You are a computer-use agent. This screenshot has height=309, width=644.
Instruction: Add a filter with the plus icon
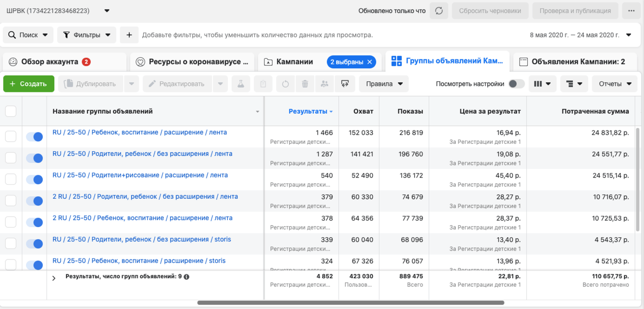129,35
